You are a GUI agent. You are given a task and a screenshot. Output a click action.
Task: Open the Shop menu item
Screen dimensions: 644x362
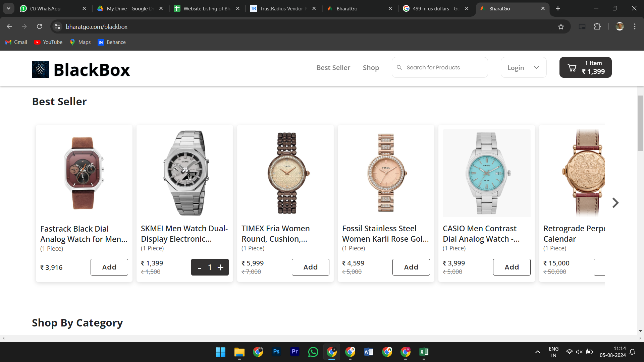coord(371,68)
